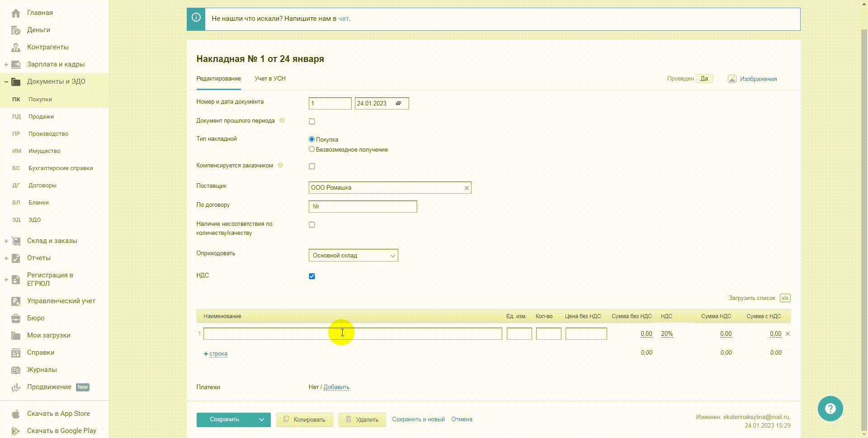The height and width of the screenshot is (438, 868).
Task: Click the Цена без НДС field in row 1
Action: [586, 334]
